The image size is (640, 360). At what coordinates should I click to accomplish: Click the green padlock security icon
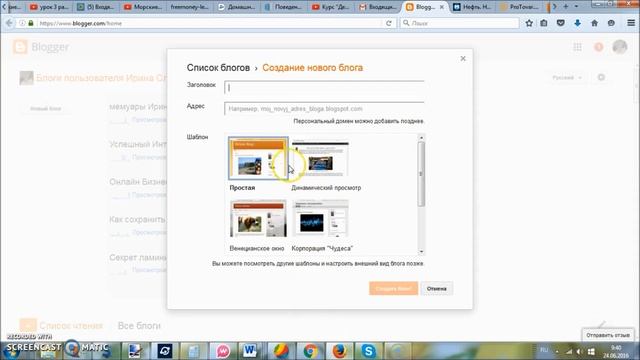pos(31,23)
